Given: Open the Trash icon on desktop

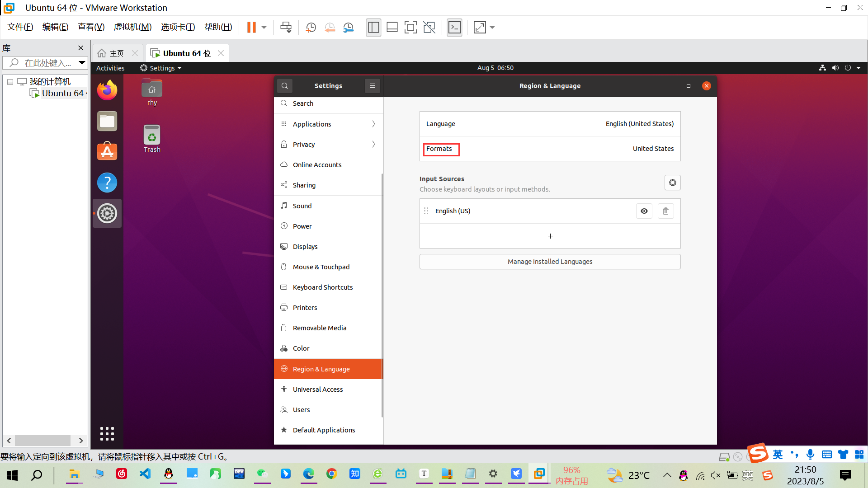Looking at the screenshot, I should 152,139.
